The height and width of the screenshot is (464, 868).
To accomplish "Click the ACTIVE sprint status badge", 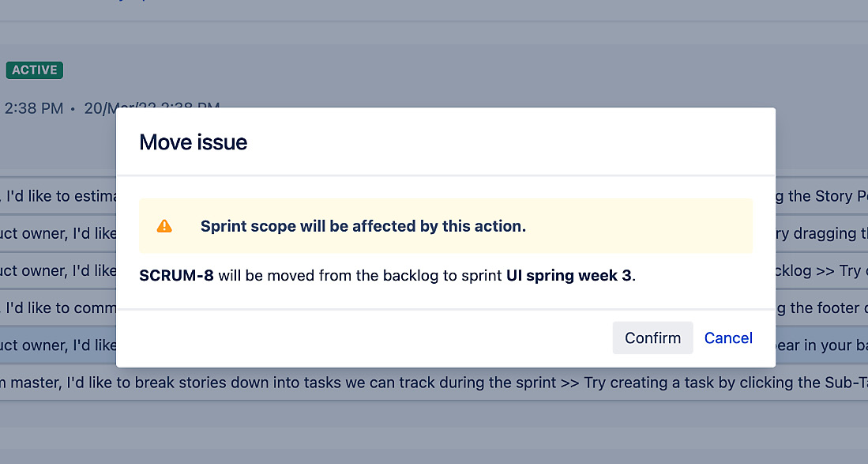I will [34, 70].
